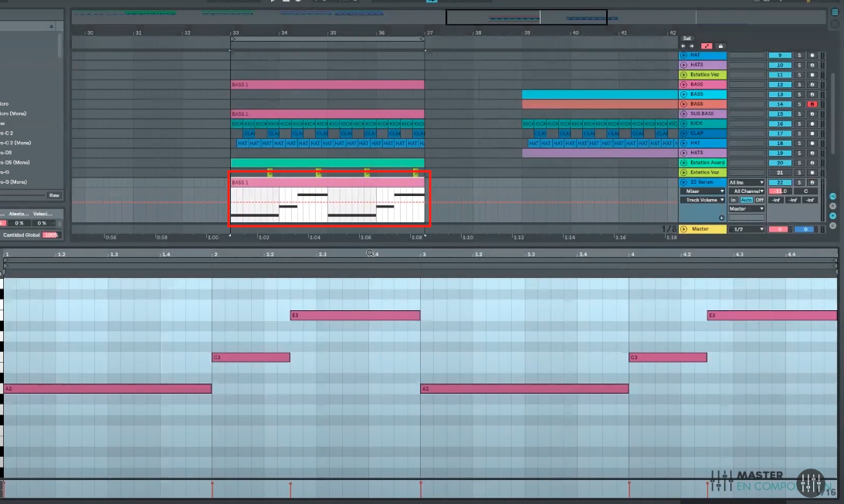Click the arrangement overview bar
This screenshot has width=844, height=504.
tap(449, 17)
